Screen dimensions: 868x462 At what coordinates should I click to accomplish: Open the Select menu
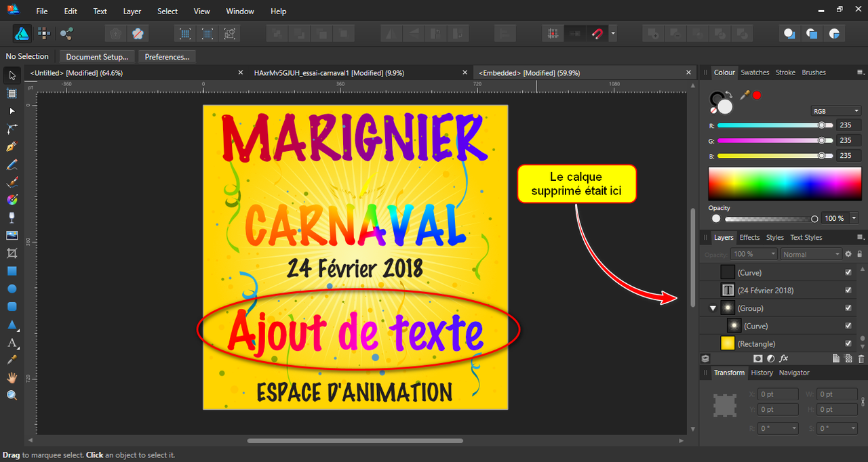click(x=167, y=12)
